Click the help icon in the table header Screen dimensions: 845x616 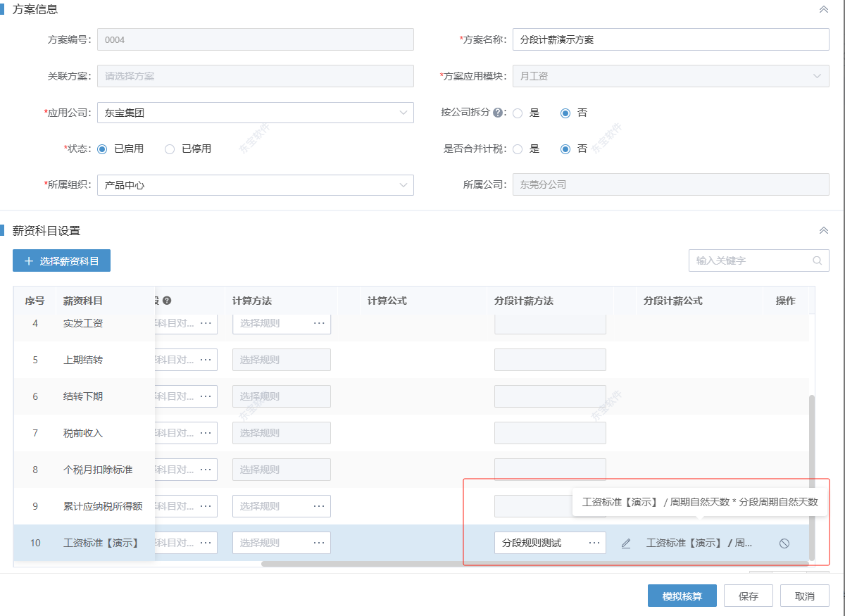pos(167,301)
